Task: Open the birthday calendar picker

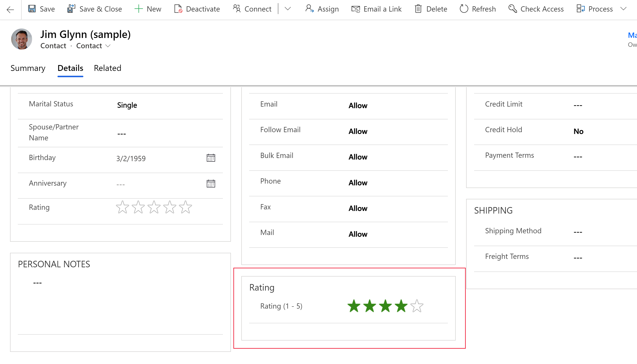Action: [x=211, y=158]
